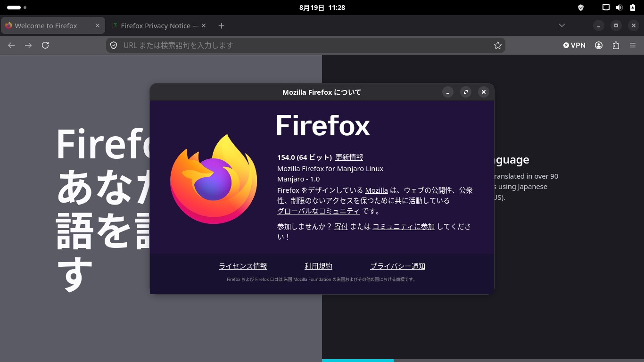Close the Welcome to Firefox tab
Screen dimensions: 644x362
pyautogui.click(x=98, y=25)
